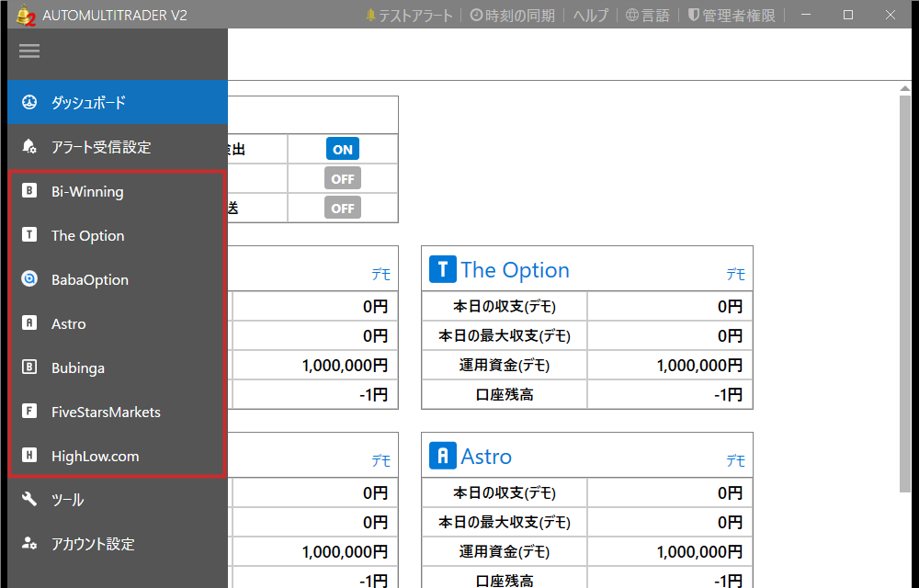Enable the middle OFF toggle

click(x=343, y=178)
